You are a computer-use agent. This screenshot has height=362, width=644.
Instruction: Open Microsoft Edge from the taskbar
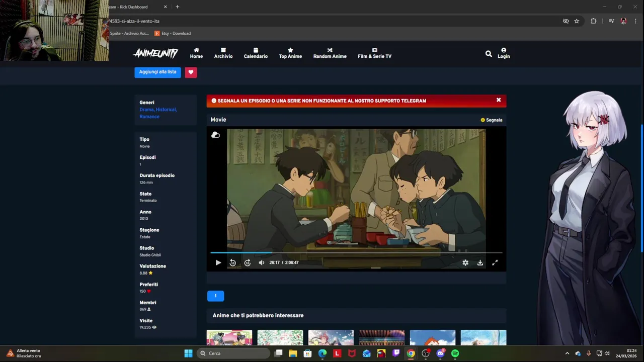pyautogui.click(x=323, y=353)
